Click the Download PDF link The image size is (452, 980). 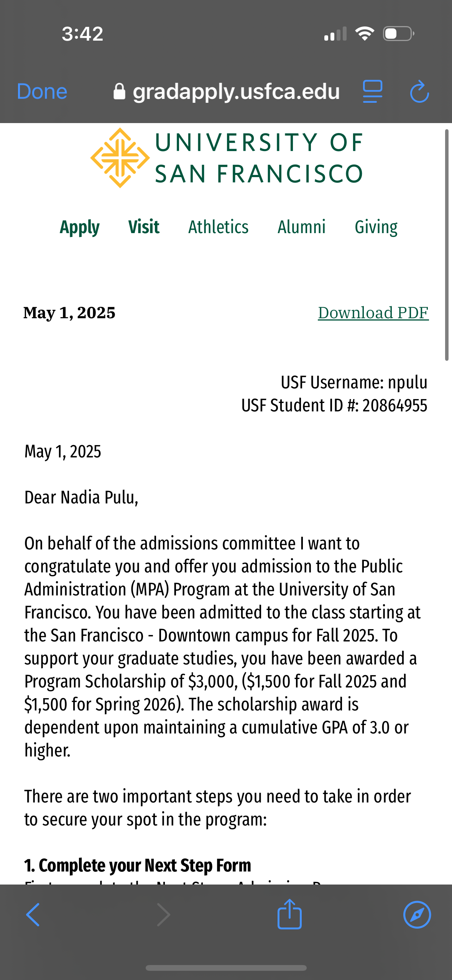[x=373, y=313]
